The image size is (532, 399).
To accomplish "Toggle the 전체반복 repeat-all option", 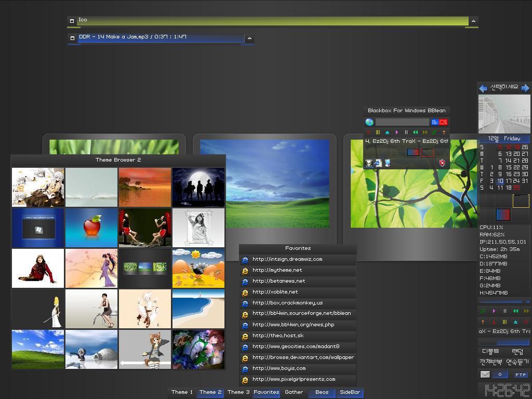I will [490, 362].
